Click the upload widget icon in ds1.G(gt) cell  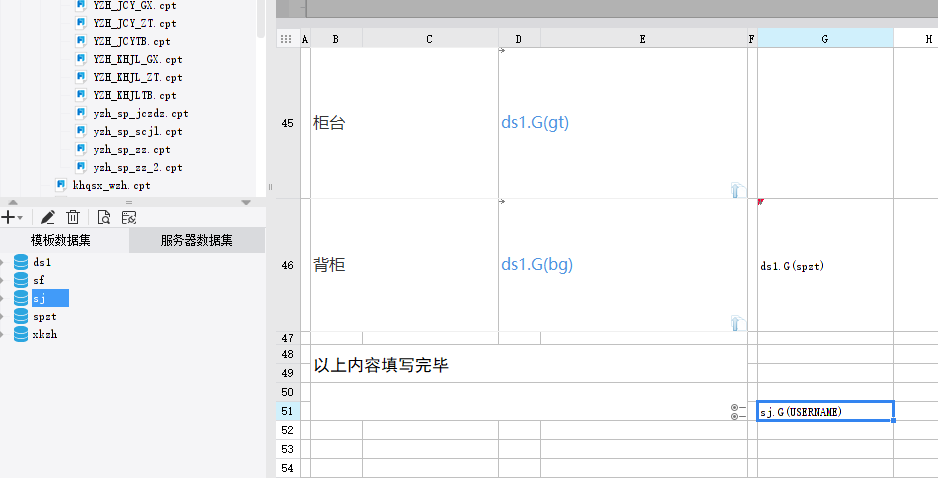pos(739,190)
